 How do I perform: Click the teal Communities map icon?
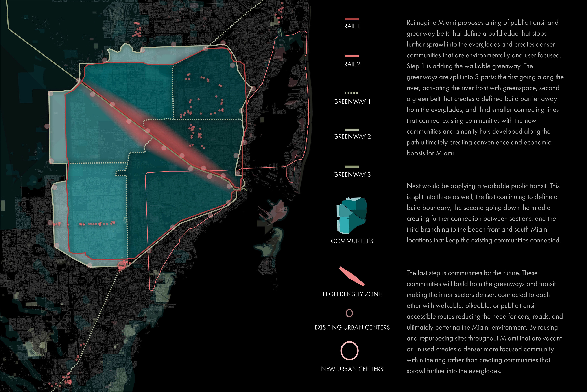coord(352,215)
